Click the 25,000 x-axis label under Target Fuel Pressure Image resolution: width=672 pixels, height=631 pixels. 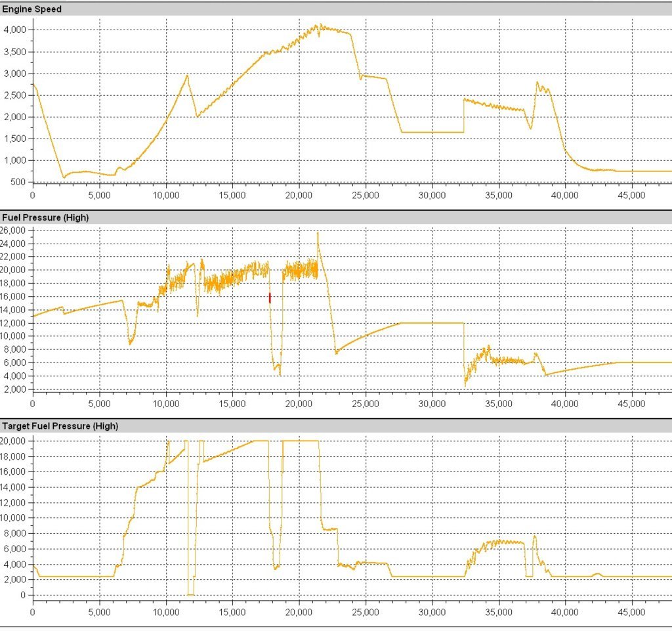(366, 612)
